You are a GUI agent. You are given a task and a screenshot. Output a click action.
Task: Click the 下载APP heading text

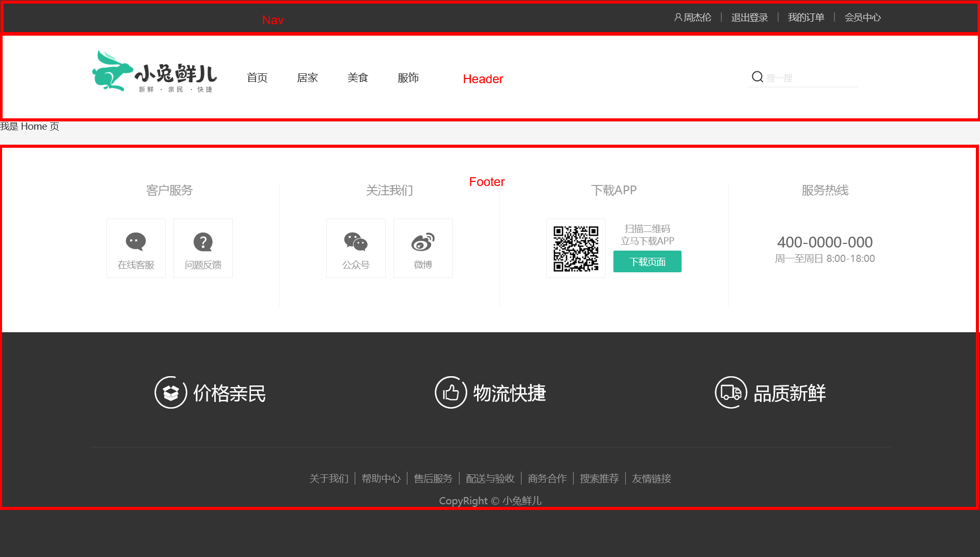(614, 190)
